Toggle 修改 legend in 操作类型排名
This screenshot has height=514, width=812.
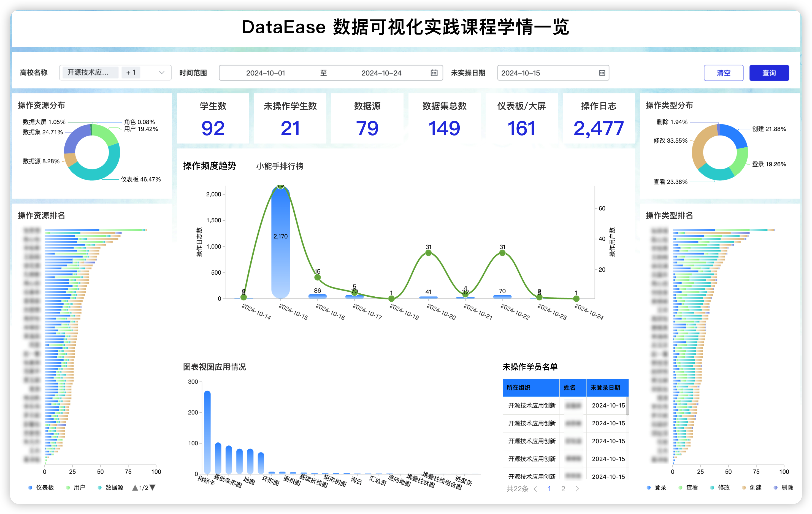(x=720, y=487)
